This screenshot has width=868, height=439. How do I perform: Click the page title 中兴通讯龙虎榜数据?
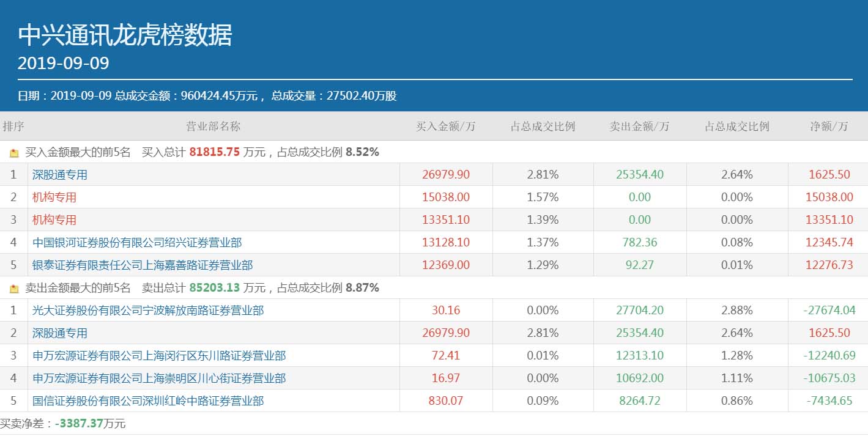125,35
